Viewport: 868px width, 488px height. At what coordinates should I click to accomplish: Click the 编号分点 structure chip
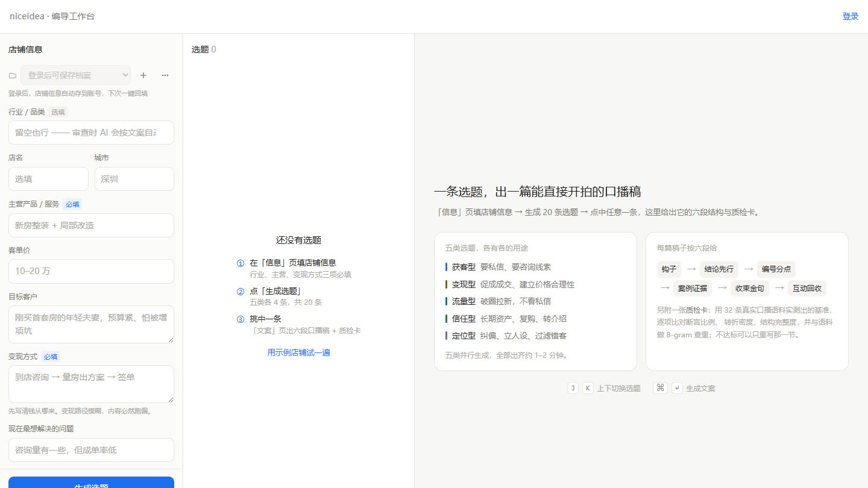pyautogui.click(x=776, y=269)
